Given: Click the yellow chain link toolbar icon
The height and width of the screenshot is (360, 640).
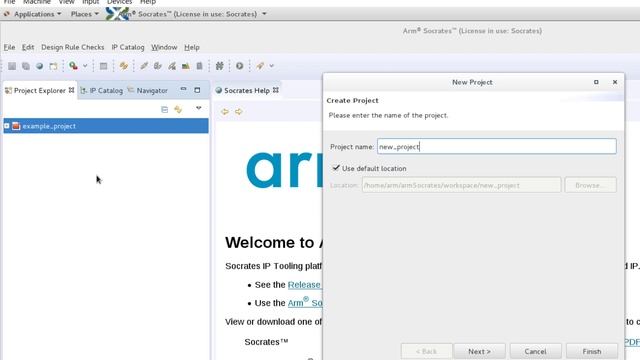Looking at the screenshot, I should pos(124,66).
